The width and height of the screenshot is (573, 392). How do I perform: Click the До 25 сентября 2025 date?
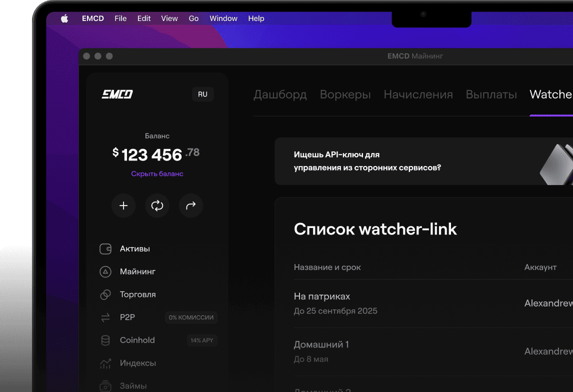(335, 311)
